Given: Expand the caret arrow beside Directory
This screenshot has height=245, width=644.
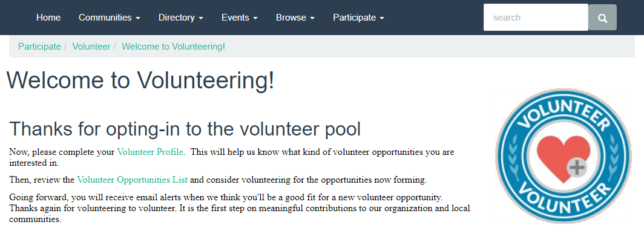Looking at the screenshot, I should coord(201,19).
